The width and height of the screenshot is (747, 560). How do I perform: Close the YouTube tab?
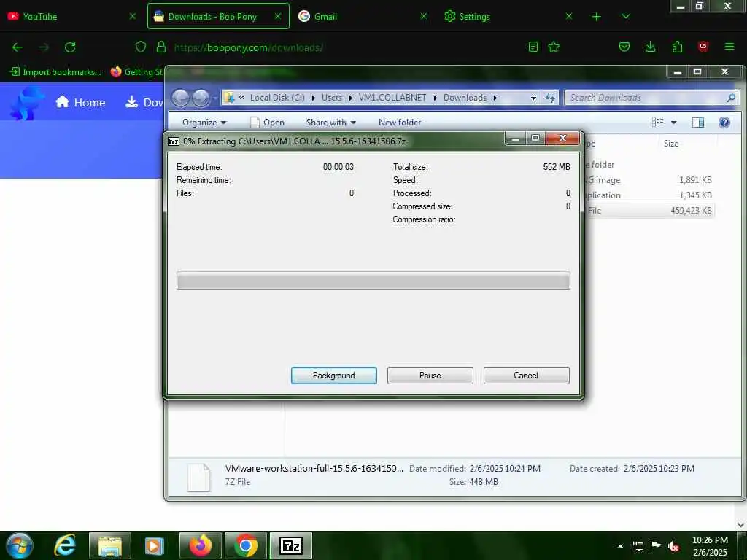point(133,16)
